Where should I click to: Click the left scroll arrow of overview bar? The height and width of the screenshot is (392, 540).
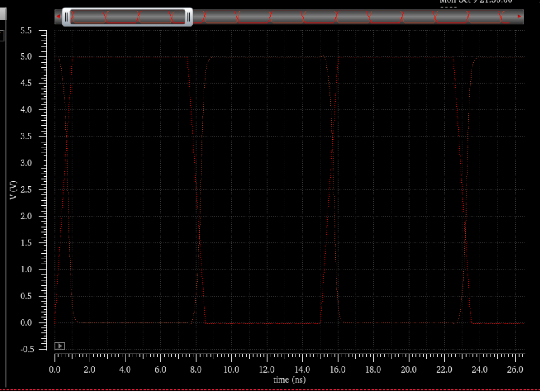click(x=58, y=16)
